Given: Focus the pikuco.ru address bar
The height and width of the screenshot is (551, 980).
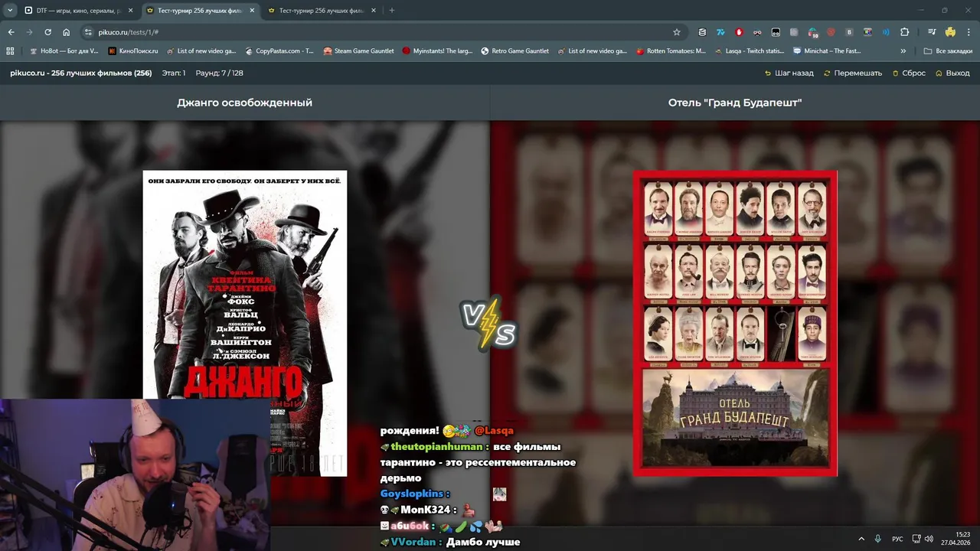Looking at the screenshot, I should pos(383,32).
